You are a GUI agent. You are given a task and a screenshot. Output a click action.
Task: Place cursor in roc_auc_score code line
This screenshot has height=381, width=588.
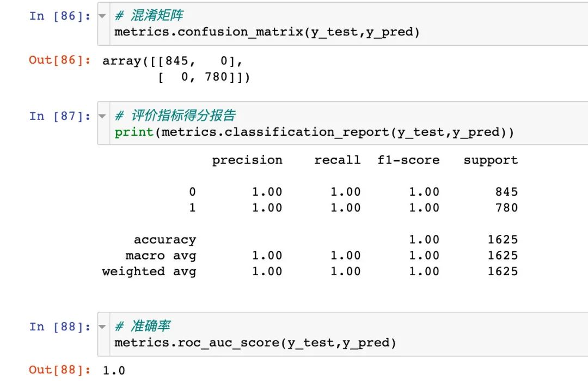tap(255, 343)
